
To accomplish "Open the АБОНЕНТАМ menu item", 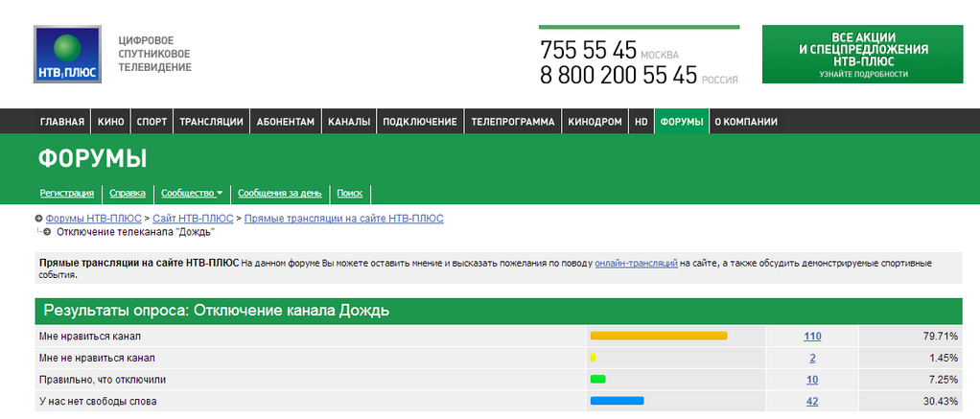I will click(x=286, y=122).
